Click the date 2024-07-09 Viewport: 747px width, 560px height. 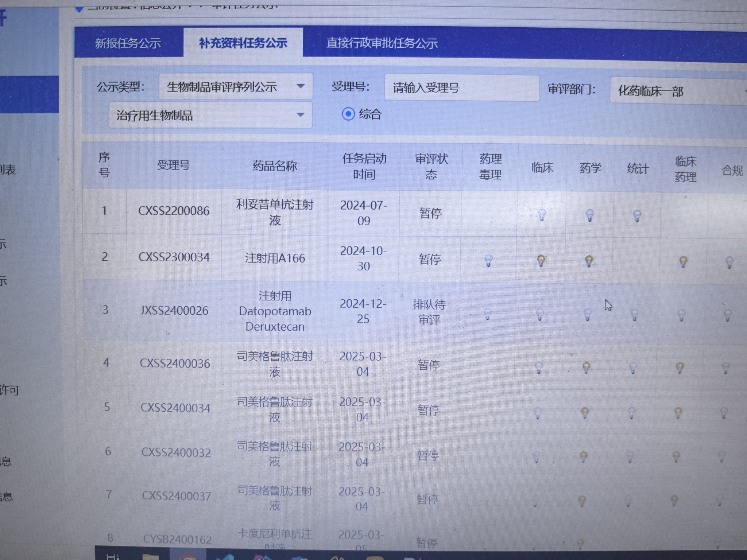pos(364,213)
